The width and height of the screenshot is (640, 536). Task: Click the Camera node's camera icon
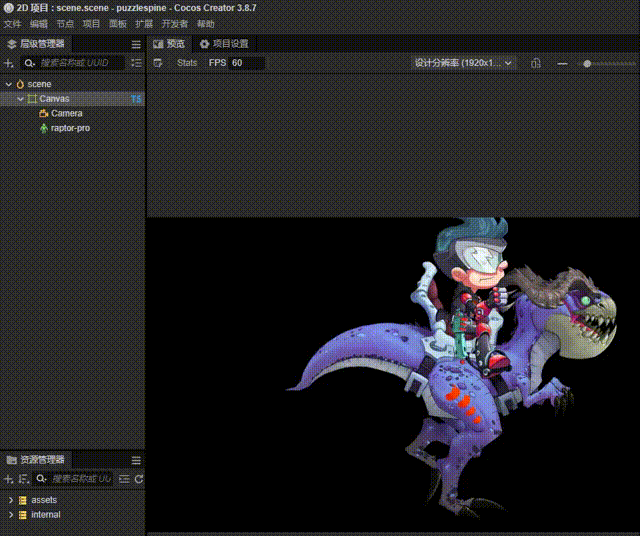[44, 113]
